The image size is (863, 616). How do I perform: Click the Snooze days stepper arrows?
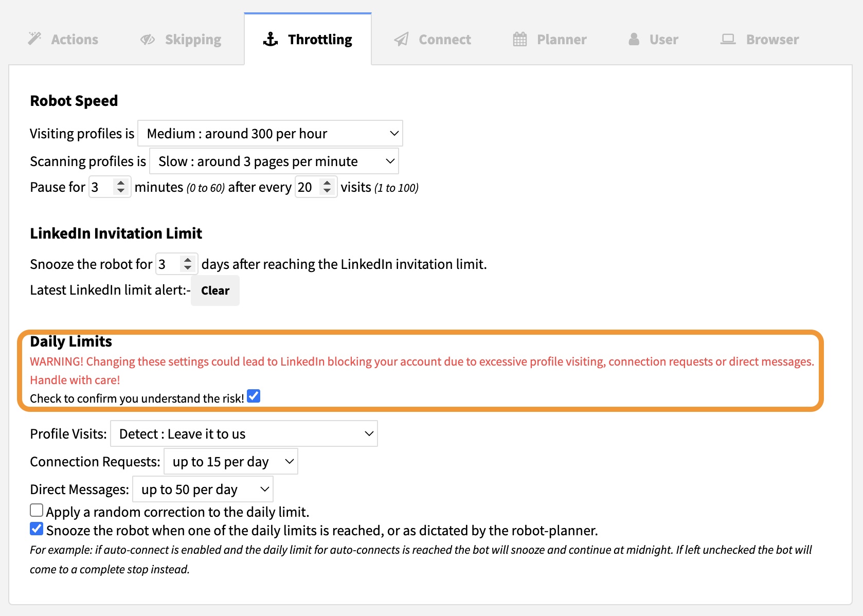point(188,264)
